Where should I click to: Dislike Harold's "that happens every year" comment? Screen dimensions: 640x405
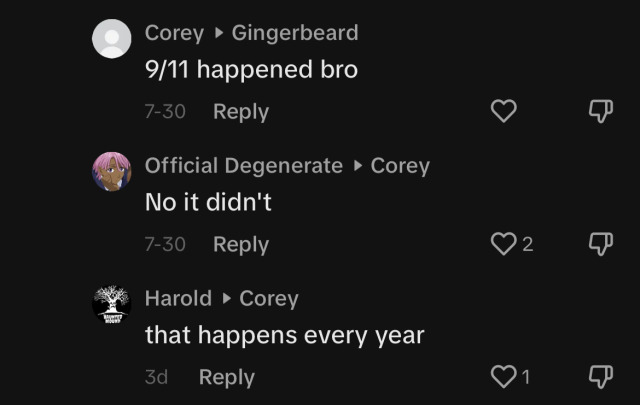click(x=600, y=377)
